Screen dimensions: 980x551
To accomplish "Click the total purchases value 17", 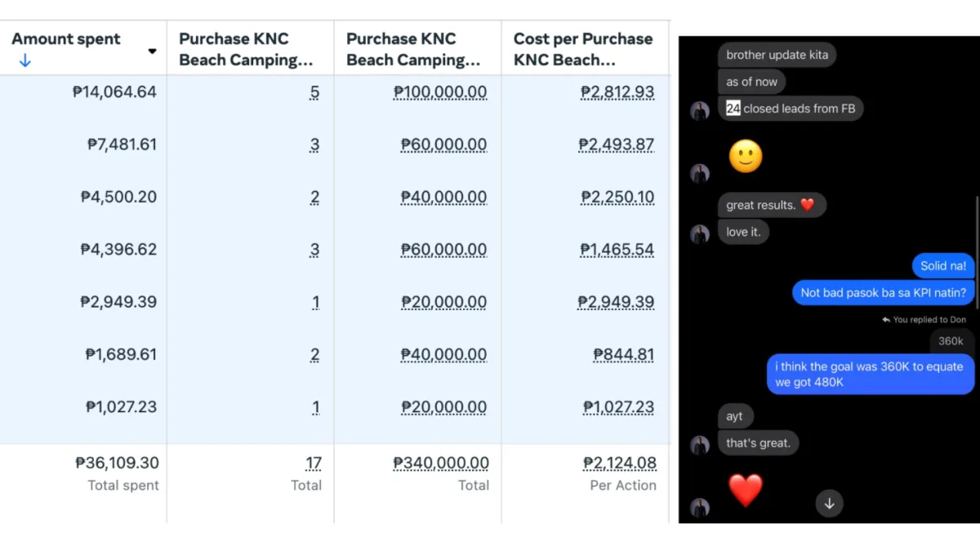I will [x=314, y=463].
